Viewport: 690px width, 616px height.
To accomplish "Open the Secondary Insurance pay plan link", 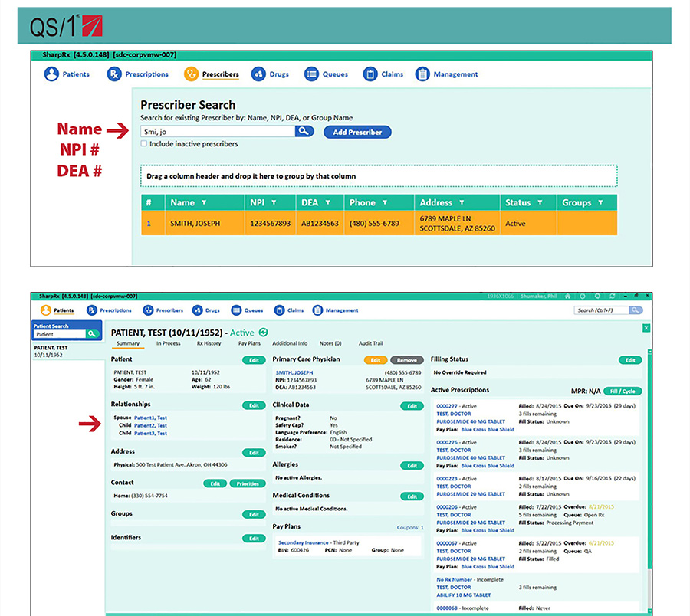I will coord(303,542).
